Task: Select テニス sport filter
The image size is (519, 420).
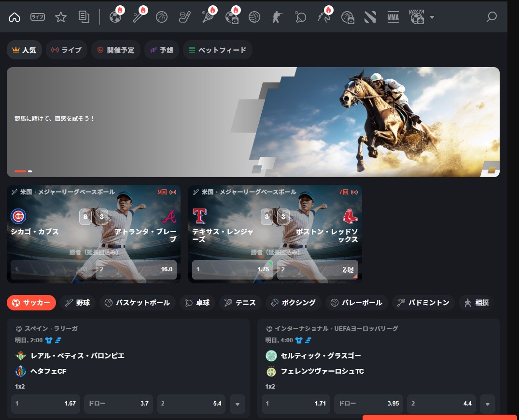Action: [240, 303]
